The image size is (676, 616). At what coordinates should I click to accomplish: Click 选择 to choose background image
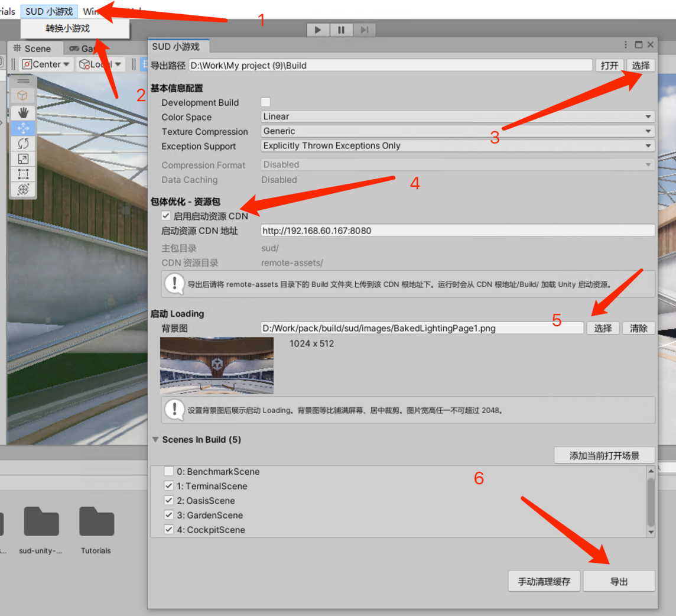click(603, 328)
